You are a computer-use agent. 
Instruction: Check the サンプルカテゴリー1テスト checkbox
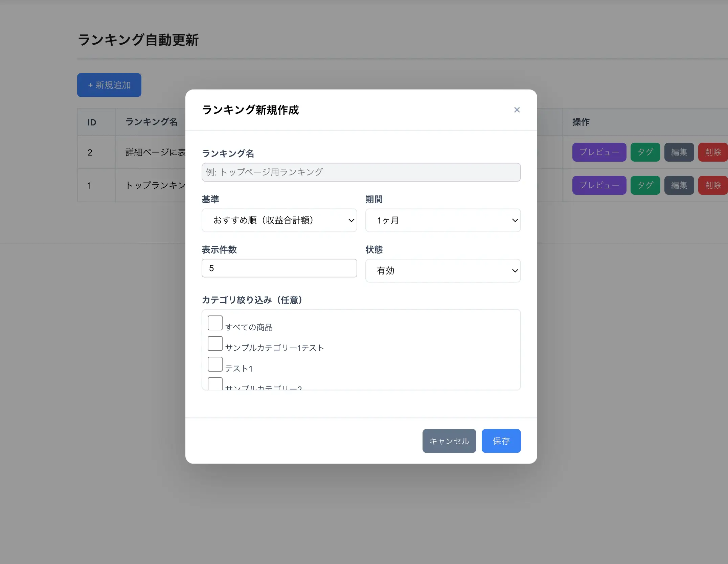point(215,344)
